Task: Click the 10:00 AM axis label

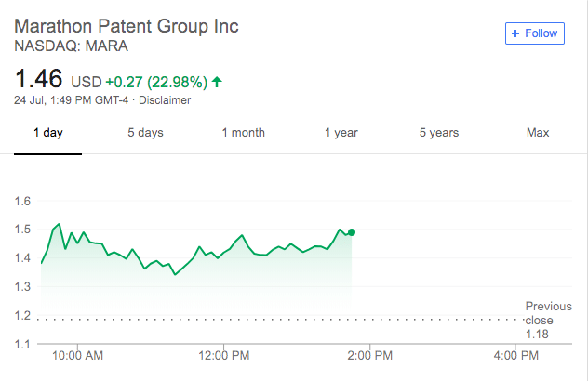Action: tap(77, 355)
